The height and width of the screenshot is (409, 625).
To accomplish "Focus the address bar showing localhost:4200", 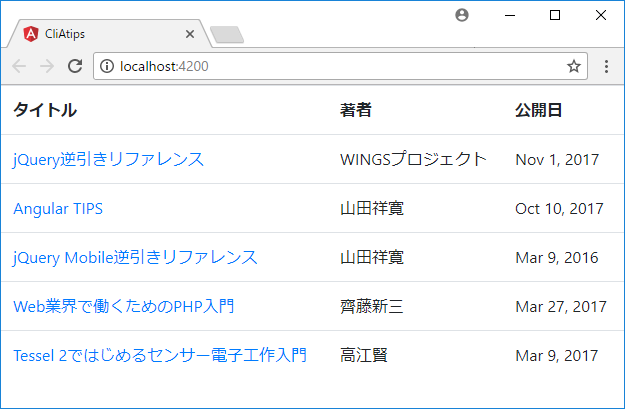I will pos(340,66).
